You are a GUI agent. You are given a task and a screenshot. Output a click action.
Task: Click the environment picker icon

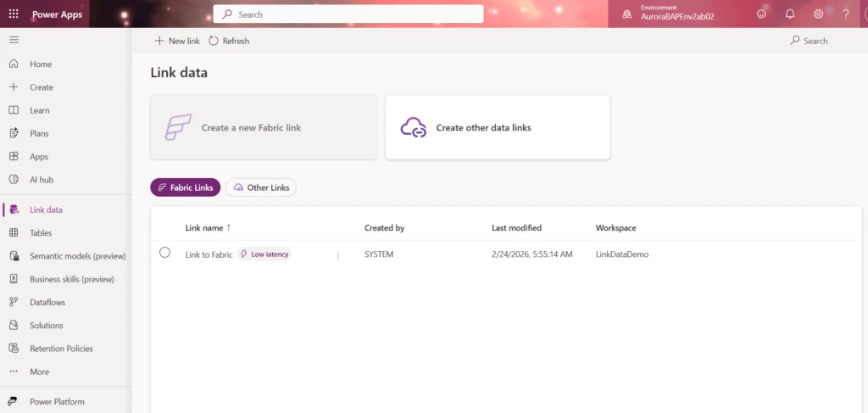coord(626,14)
